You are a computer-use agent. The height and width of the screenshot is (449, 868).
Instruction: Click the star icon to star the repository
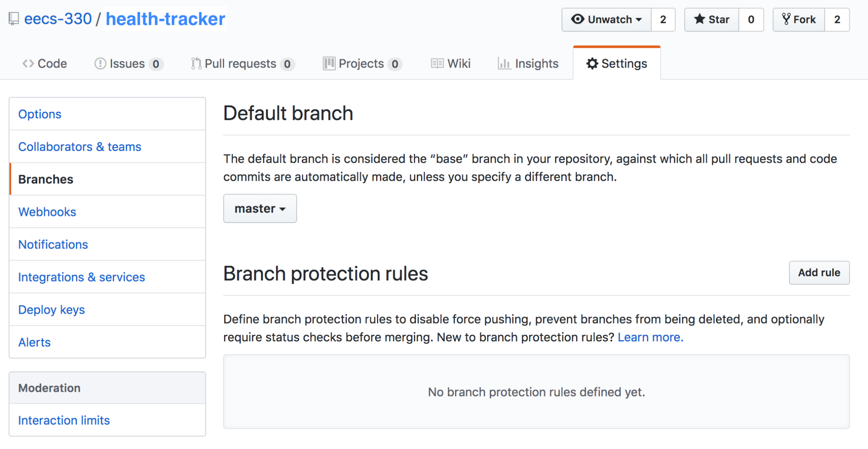(699, 20)
